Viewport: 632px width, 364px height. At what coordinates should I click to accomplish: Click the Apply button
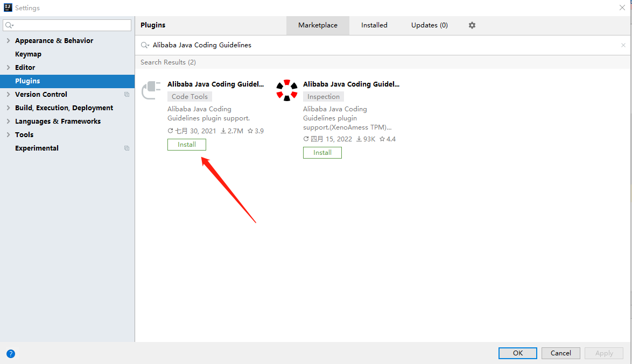604,353
